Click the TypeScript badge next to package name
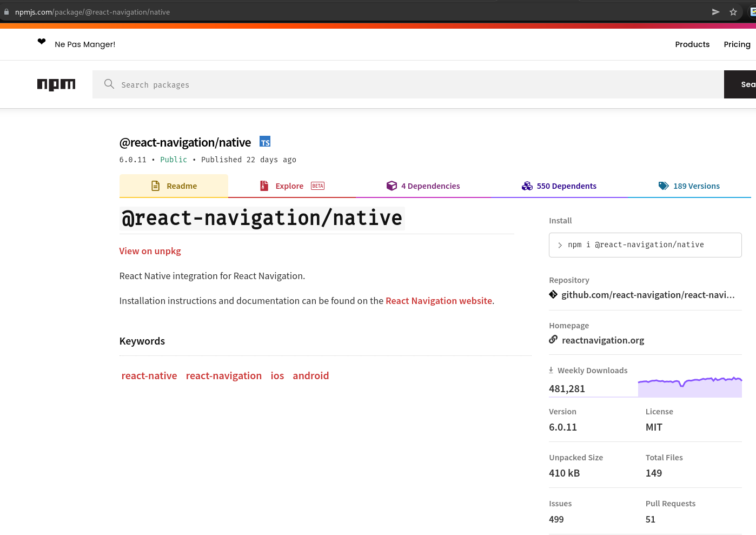This screenshot has width=756, height=535. coord(265,141)
